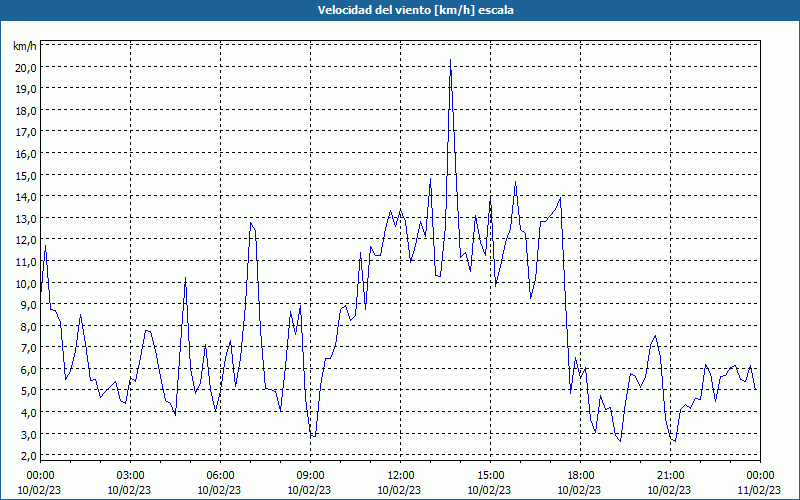Image resolution: width=800 pixels, height=500 pixels.
Task: Click the 10,0 y-axis value
Action: coord(26,283)
